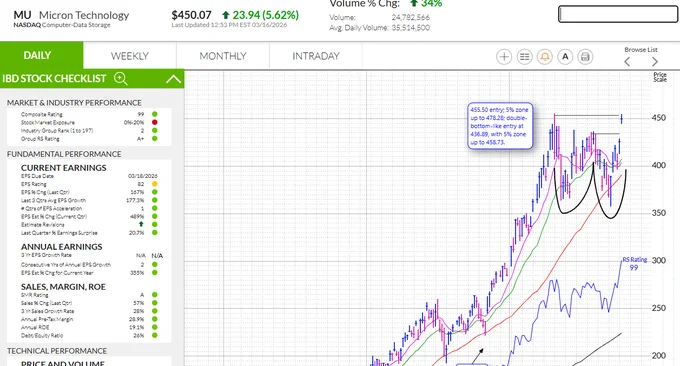Switch to the Monthly chart tab
The height and width of the screenshot is (366, 680).
(223, 56)
